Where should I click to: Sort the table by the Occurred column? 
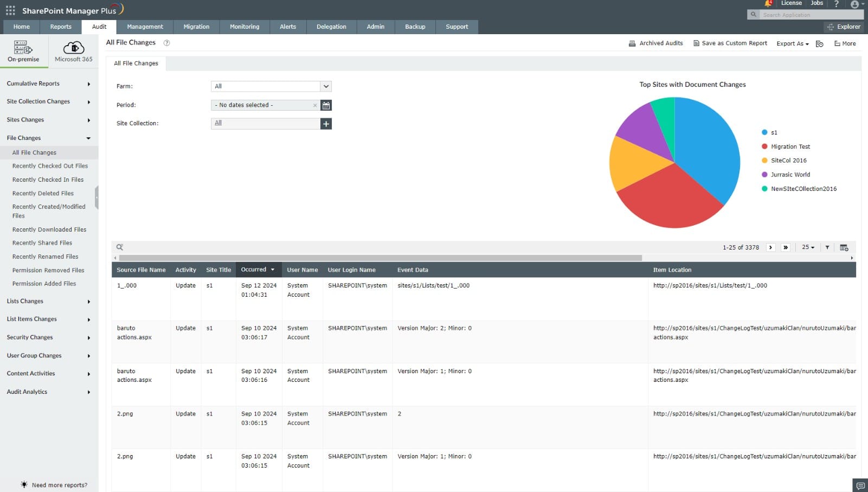tap(255, 270)
